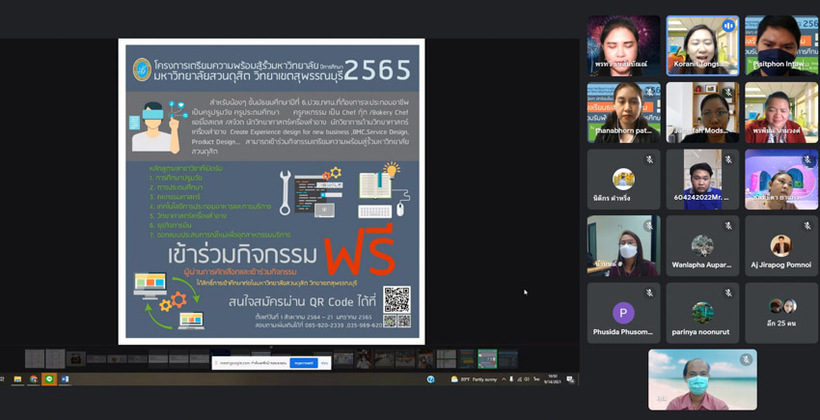The height and width of the screenshot is (420, 820).
Task: Select Aj Jirapog Pomnoi participant tile
Action: point(781,246)
